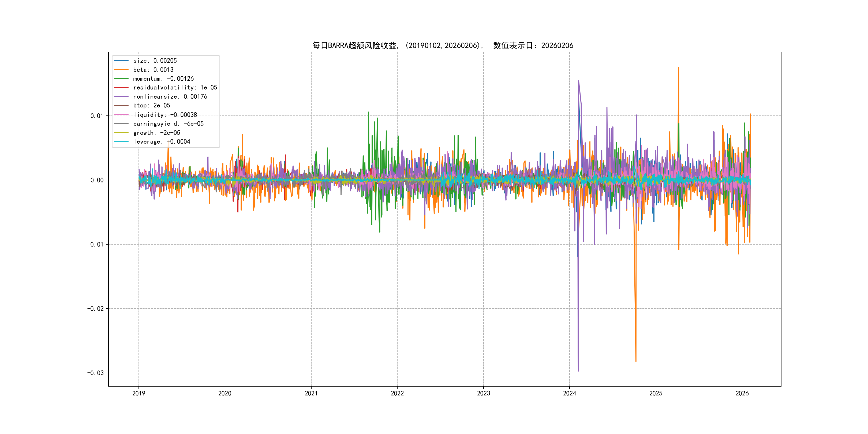Image resolution: width=868 pixels, height=434 pixels.
Task: Click the gray earningsyield legend line
Action: [121, 124]
